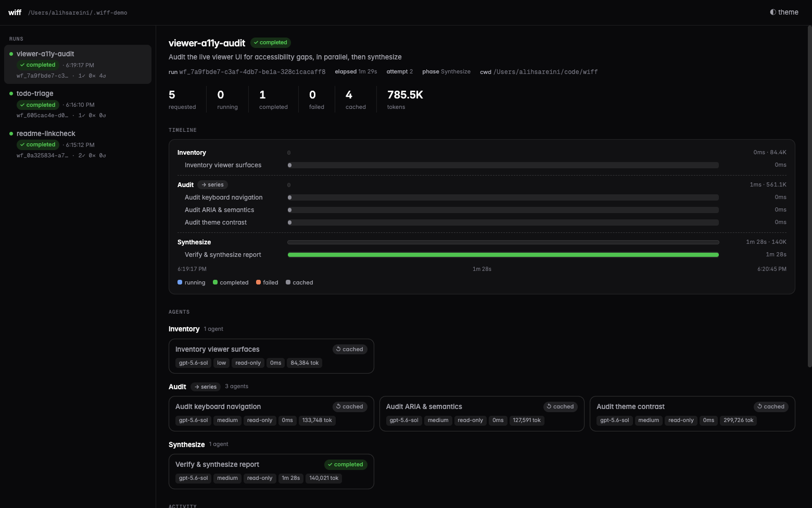Click the attempt 2 text in run metadata
The width and height of the screenshot is (812, 508).
[x=400, y=72]
